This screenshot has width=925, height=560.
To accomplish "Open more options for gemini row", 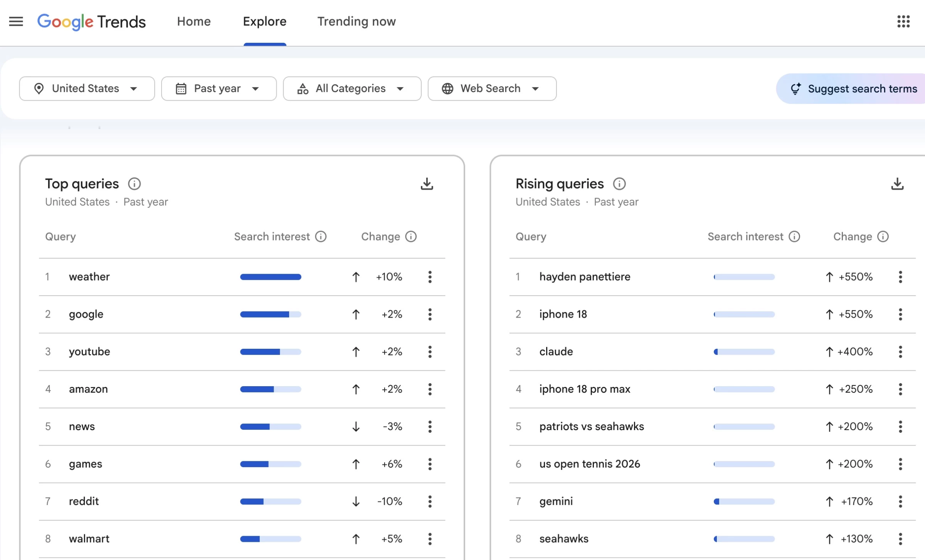I will 900,501.
